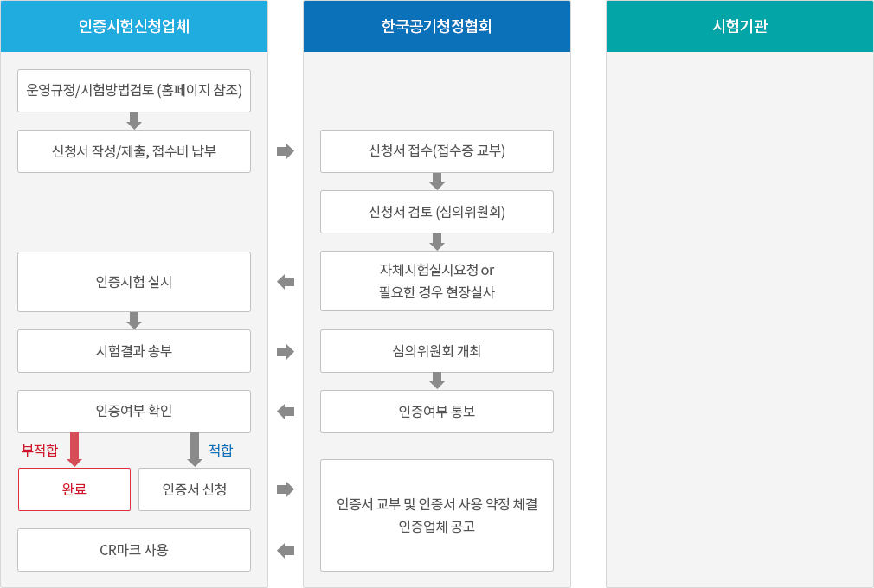Click right arrow next to 신청서 작성/제출

click(x=286, y=151)
